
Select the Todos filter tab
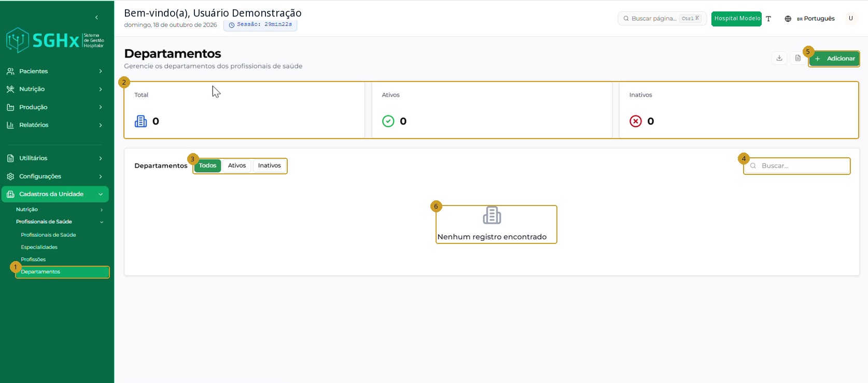click(207, 166)
